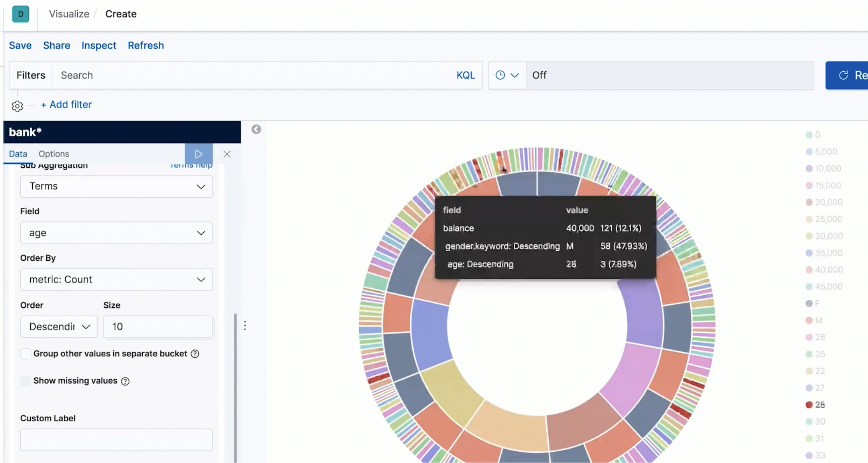Image resolution: width=868 pixels, height=463 pixels.
Task: Click legend color dot for 10,000
Action: pyautogui.click(x=809, y=168)
